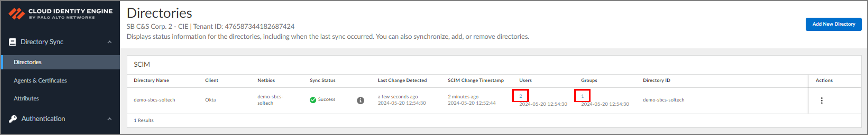Click the Directory Sync book icon

point(12,42)
